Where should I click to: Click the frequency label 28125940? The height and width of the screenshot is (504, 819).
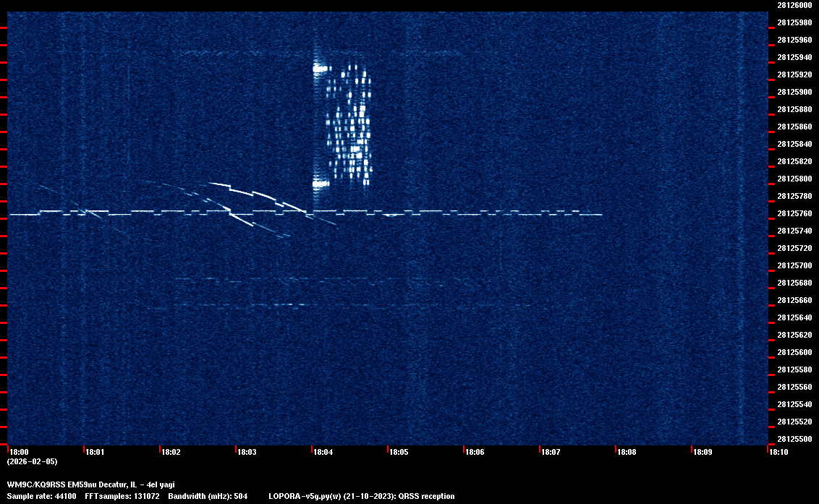794,57
